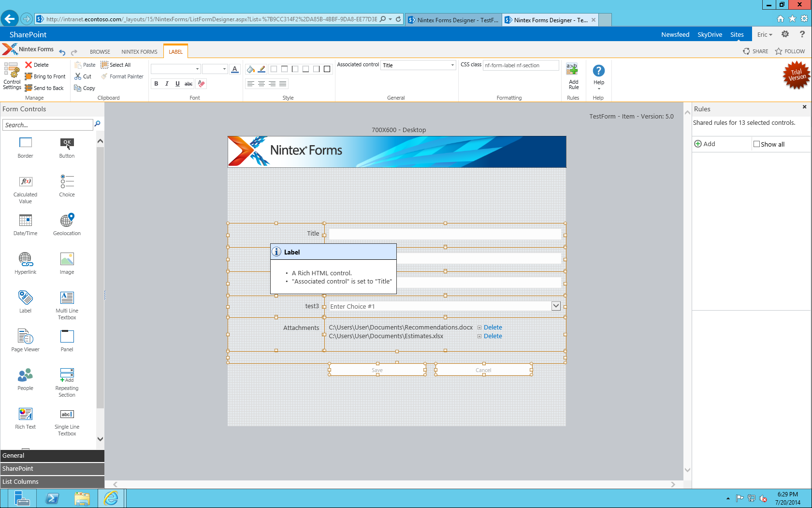Center align text
812x508 pixels.
(261, 84)
